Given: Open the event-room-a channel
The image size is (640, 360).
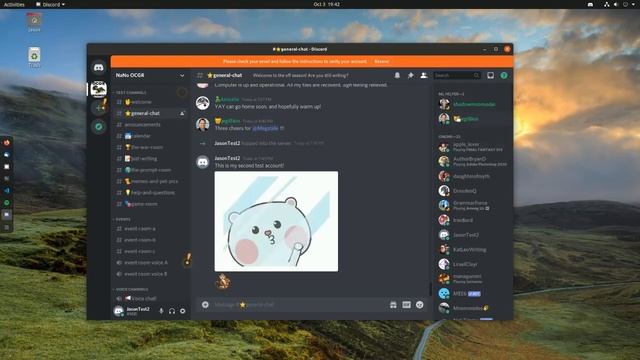Looking at the screenshot, I should (150, 229).
